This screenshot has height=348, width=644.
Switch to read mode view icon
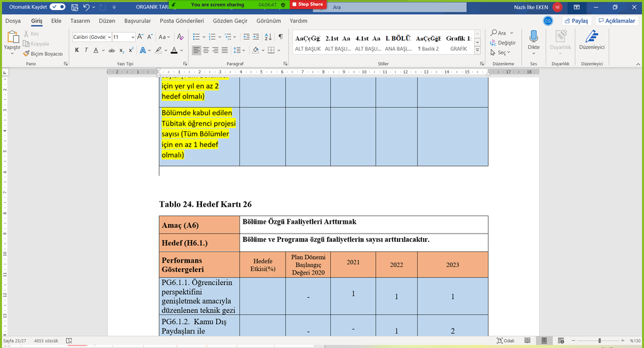point(528,340)
